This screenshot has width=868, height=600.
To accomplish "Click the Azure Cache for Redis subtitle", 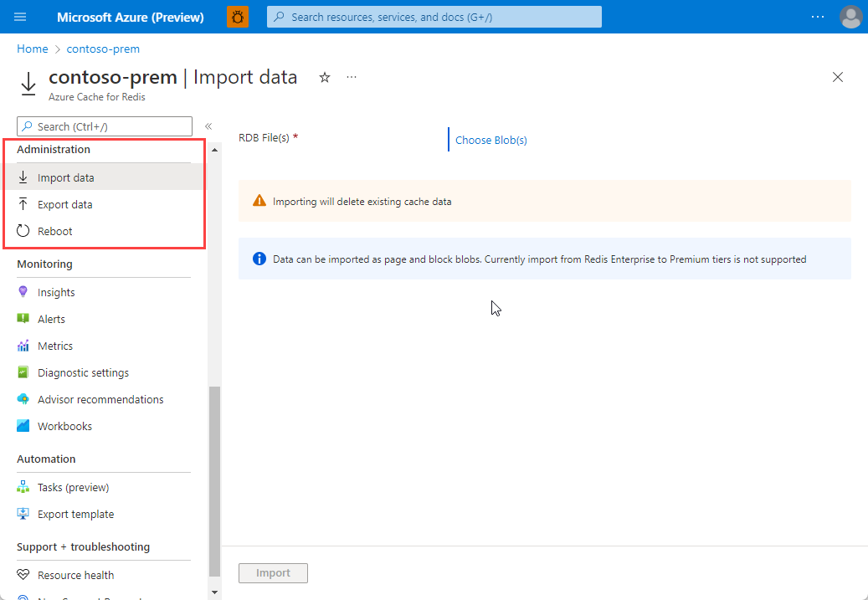I will coord(97,97).
